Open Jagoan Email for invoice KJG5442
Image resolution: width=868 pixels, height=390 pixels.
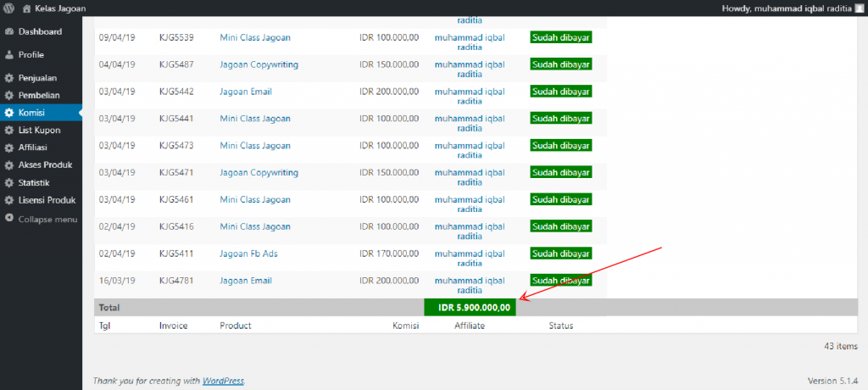tap(246, 92)
